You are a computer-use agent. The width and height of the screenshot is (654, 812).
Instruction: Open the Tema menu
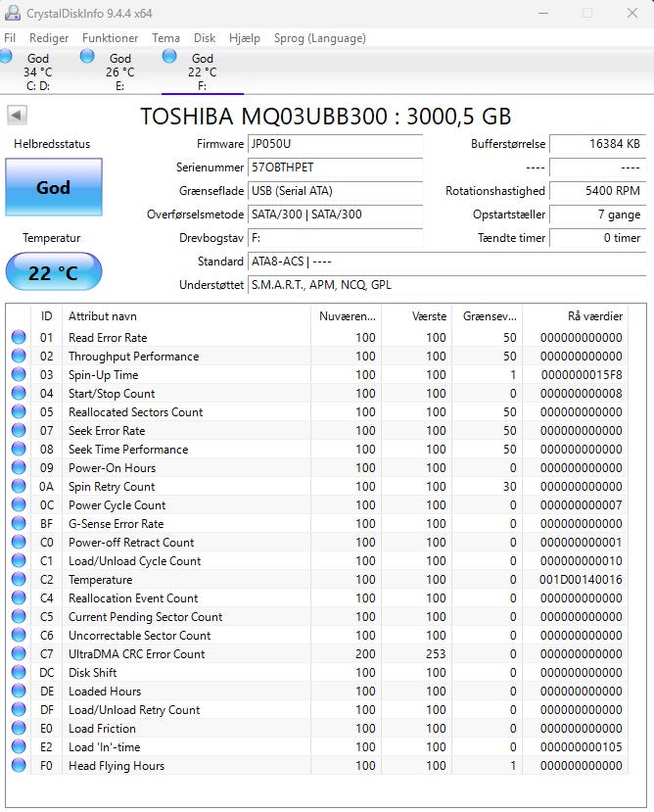[165, 38]
